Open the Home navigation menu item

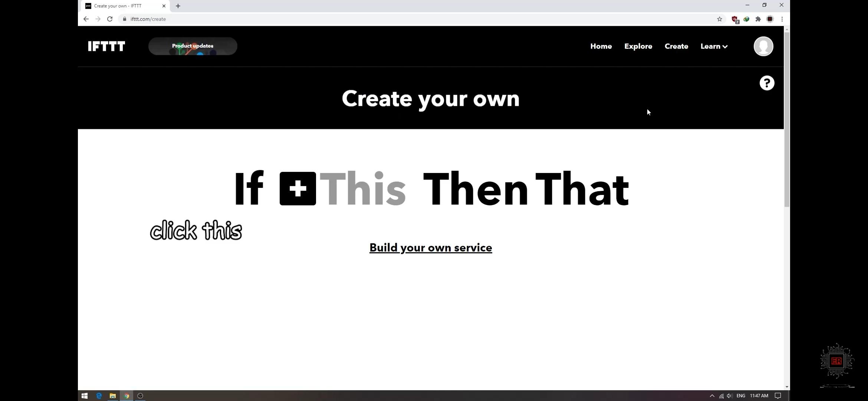point(601,46)
